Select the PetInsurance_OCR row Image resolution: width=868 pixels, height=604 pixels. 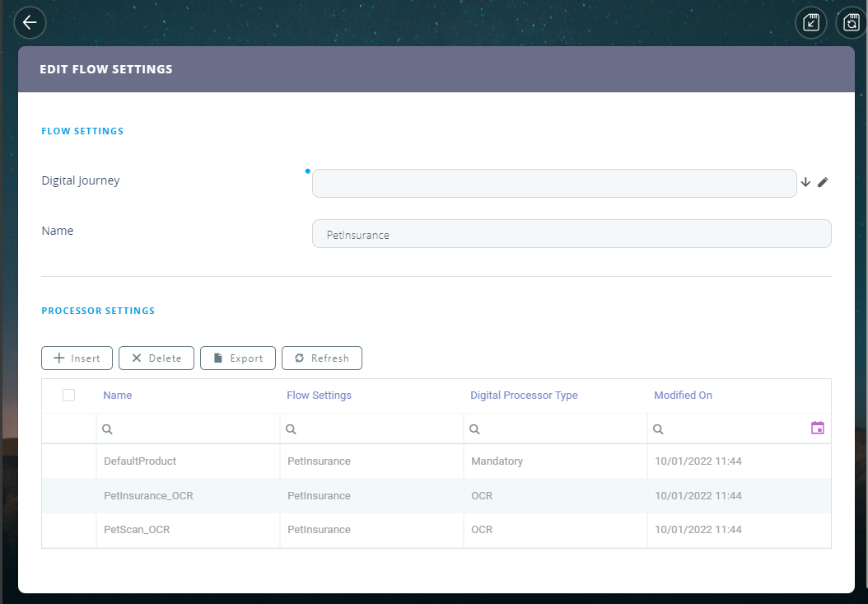[x=148, y=496]
